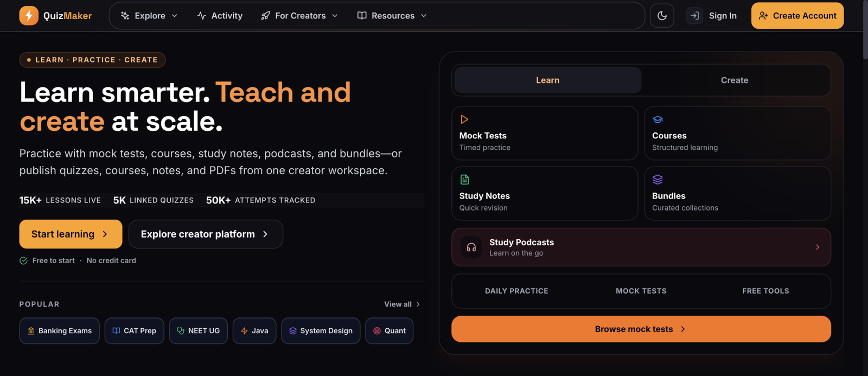Click the Start learning button

click(71, 234)
